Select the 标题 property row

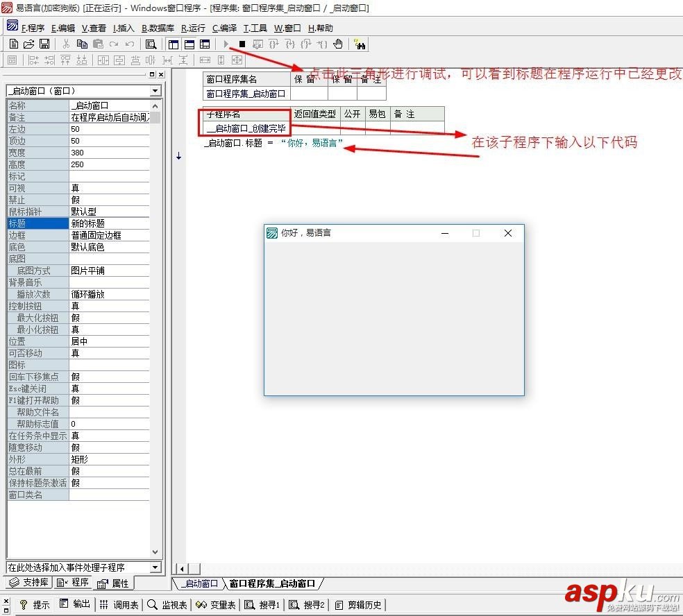(78, 223)
